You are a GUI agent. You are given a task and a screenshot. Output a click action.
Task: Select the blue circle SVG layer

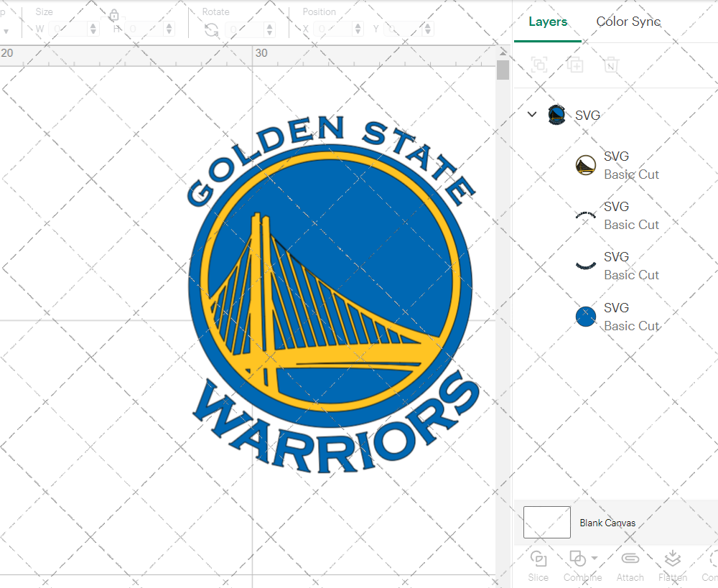pyautogui.click(x=616, y=317)
